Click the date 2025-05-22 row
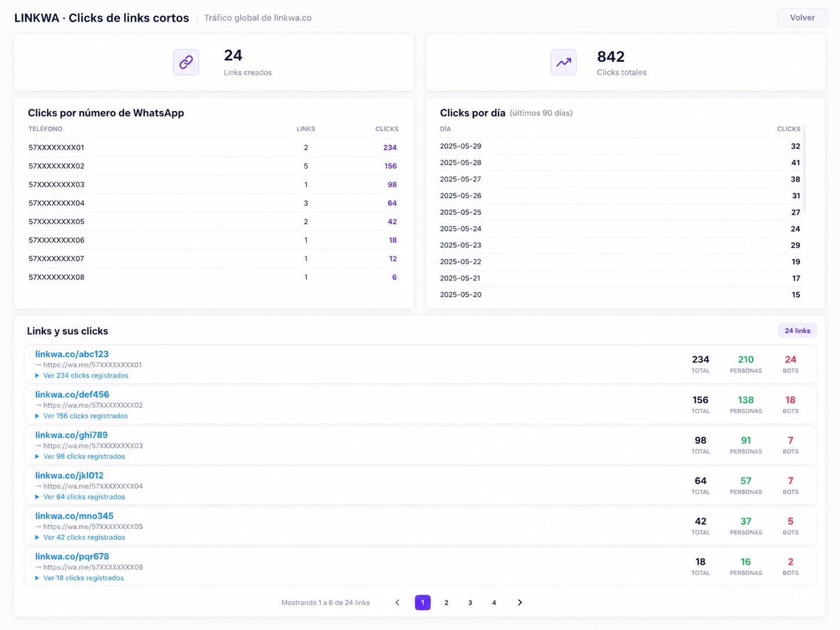 point(620,262)
